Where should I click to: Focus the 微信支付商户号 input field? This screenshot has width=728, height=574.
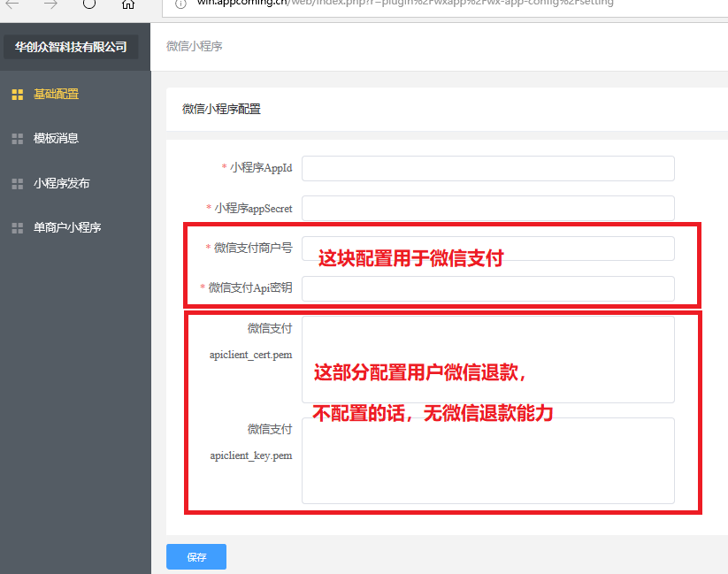click(x=488, y=249)
